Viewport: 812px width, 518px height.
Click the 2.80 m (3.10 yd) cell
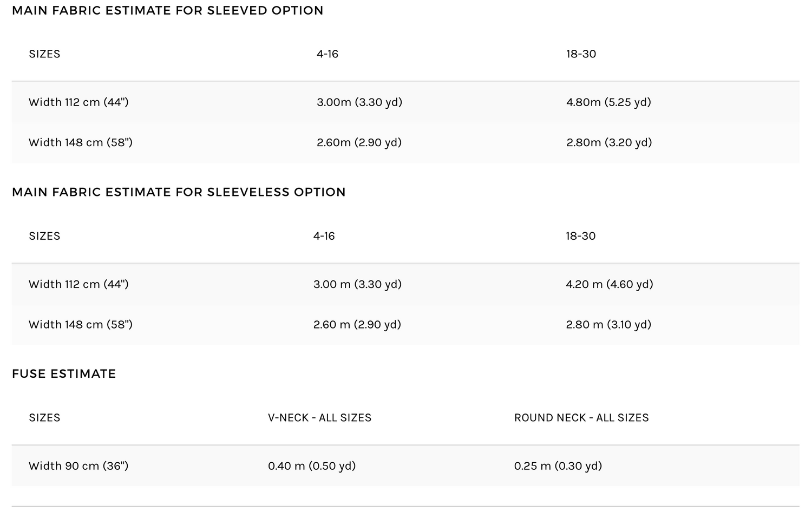(x=608, y=324)
